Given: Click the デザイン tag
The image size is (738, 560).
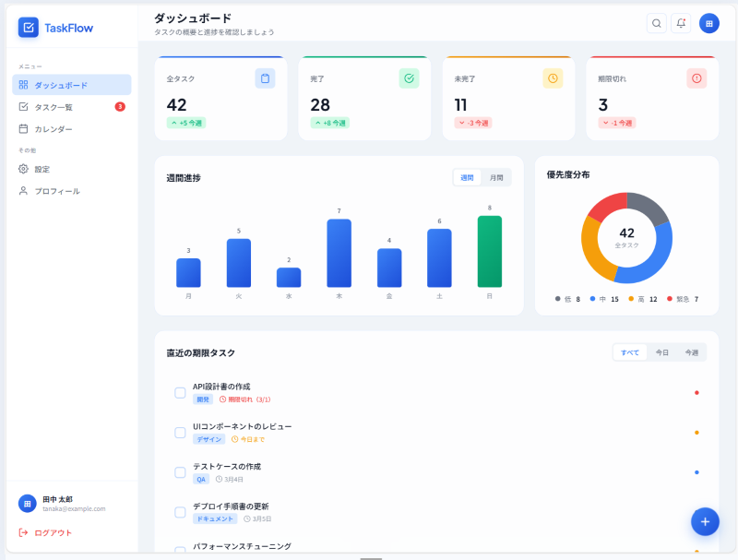Looking at the screenshot, I should click(x=209, y=439).
